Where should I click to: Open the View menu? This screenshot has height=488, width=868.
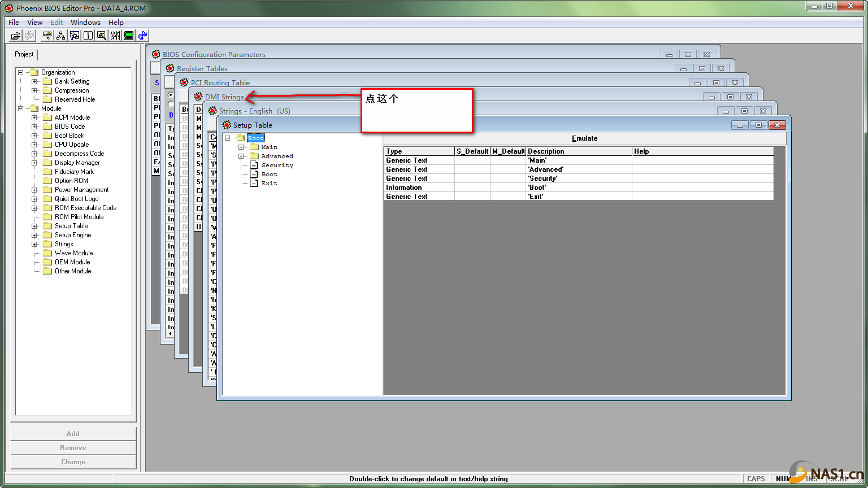click(34, 23)
